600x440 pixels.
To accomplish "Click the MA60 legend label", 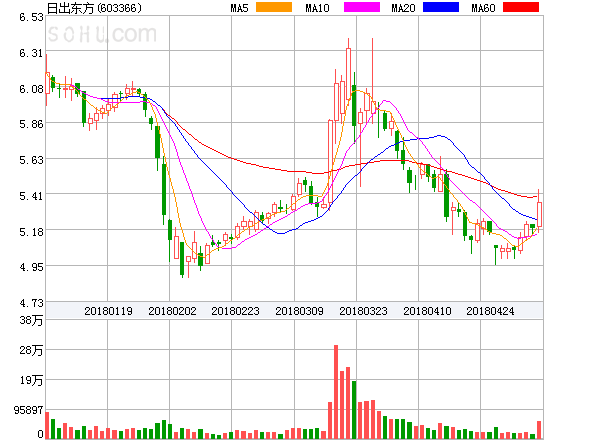I will [x=483, y=8].
